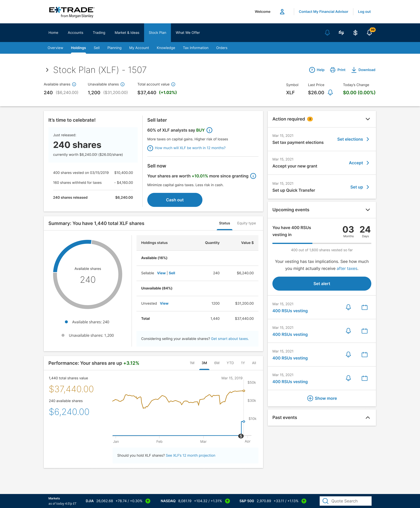Open the user profile icon next to Welcome
Viewport: 420px width, 508px height.
(282, 12)
